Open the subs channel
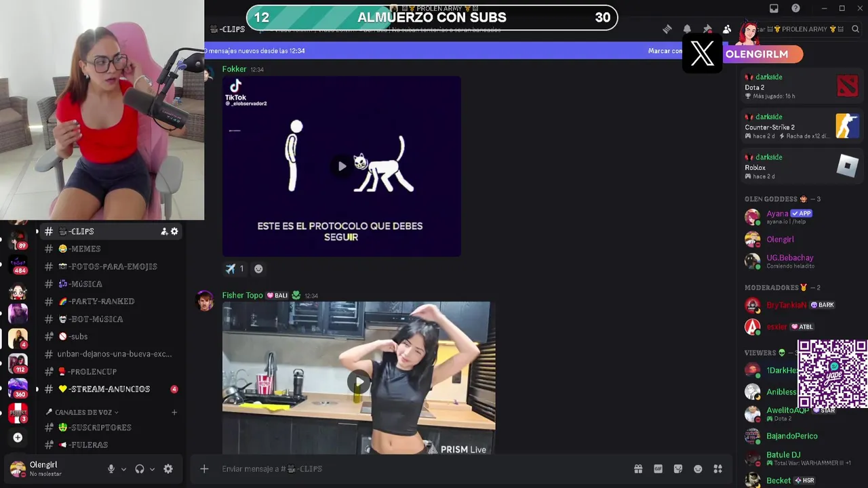 click(111, 336)
